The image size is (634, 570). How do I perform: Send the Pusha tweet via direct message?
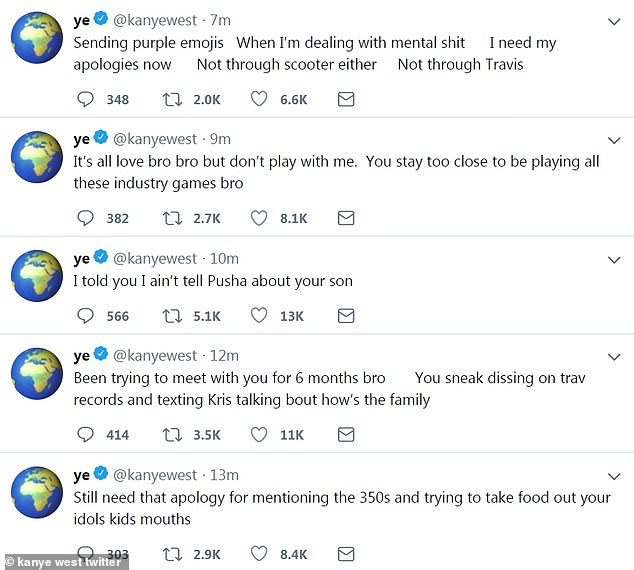tap(346, 315)
